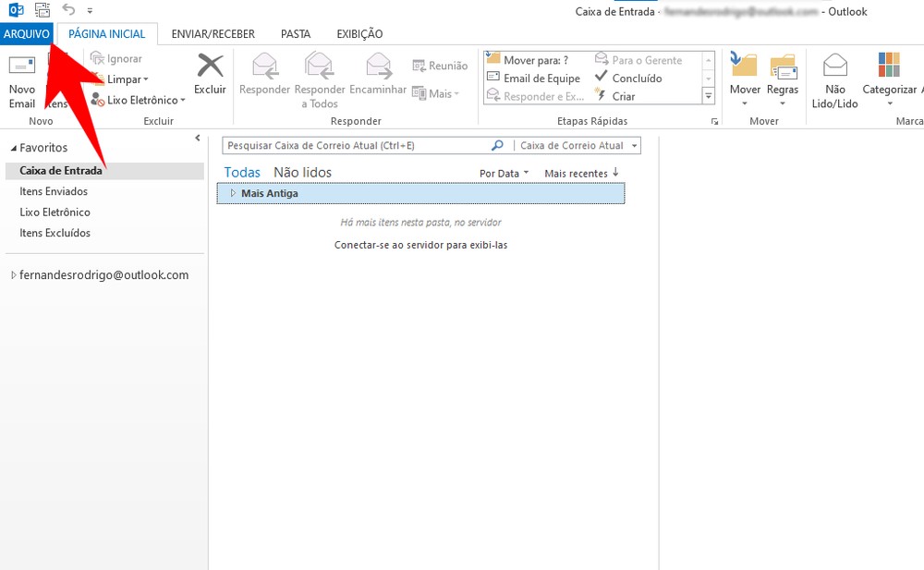Open the EXIBIÇÃO ribbon tab

click(359, 34)
